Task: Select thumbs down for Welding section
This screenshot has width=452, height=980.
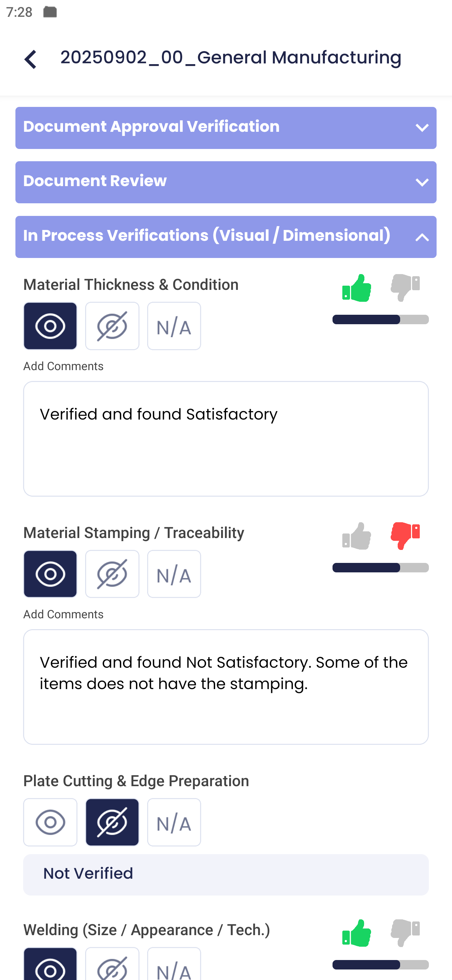Action: (x=404, y=932)
